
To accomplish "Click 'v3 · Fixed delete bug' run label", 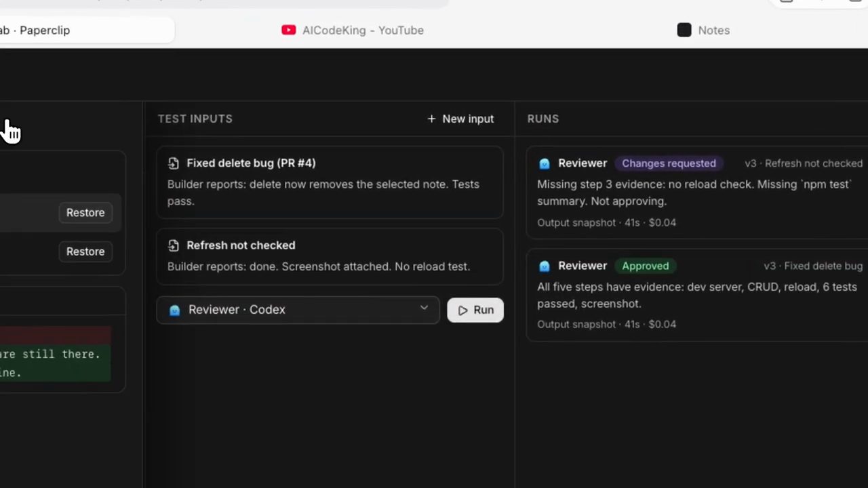I will click(813, 266).
